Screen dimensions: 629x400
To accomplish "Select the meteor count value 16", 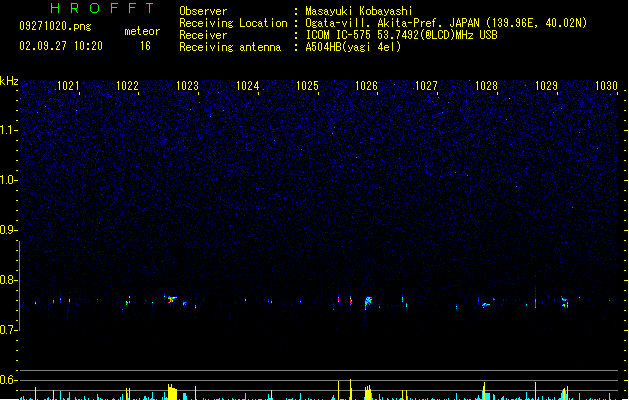I will coord(145,46).
